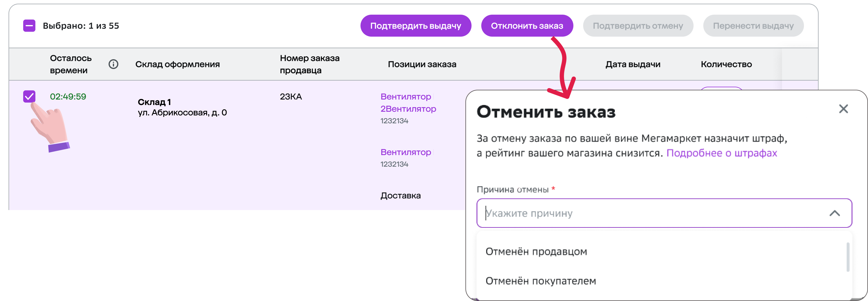Image resolution: width=868 pixels, height=301 pixels.
Task: Click the Доставка position text
Action: point(401,196)
